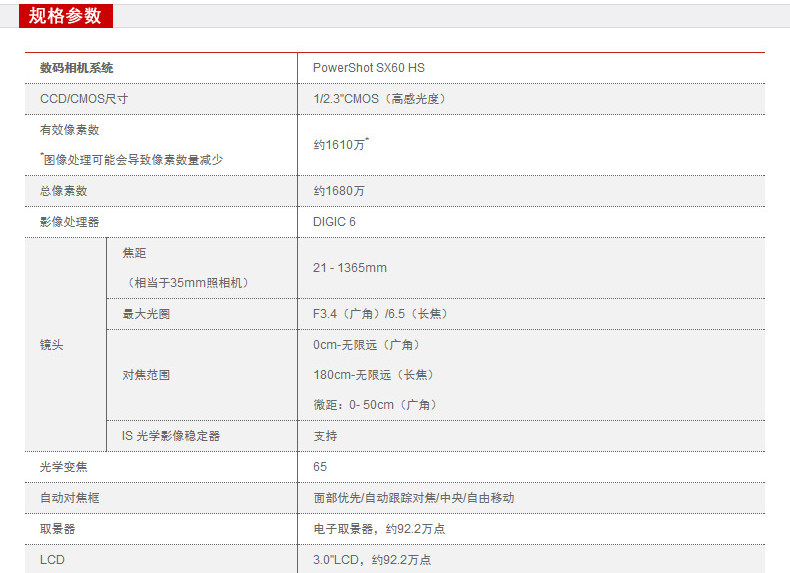Screen dimensions: 790x573
Task: Click the 总像素数 label
Action: click(63, 191)
